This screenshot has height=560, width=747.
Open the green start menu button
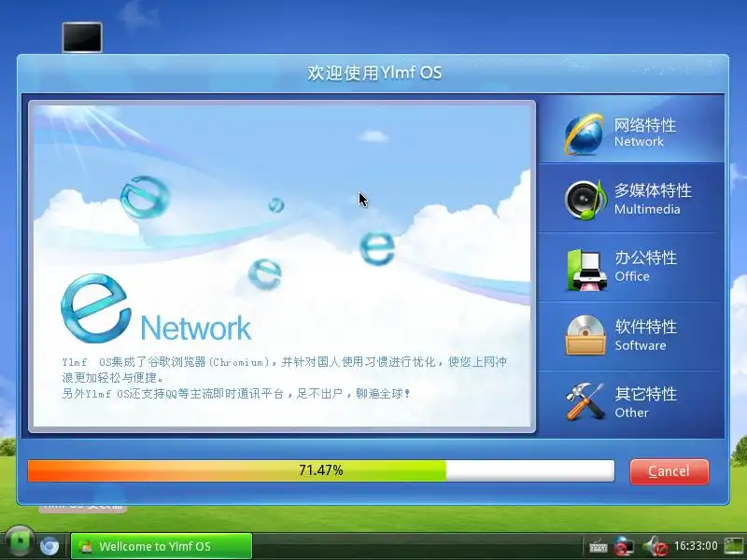[x=19, y=543]
